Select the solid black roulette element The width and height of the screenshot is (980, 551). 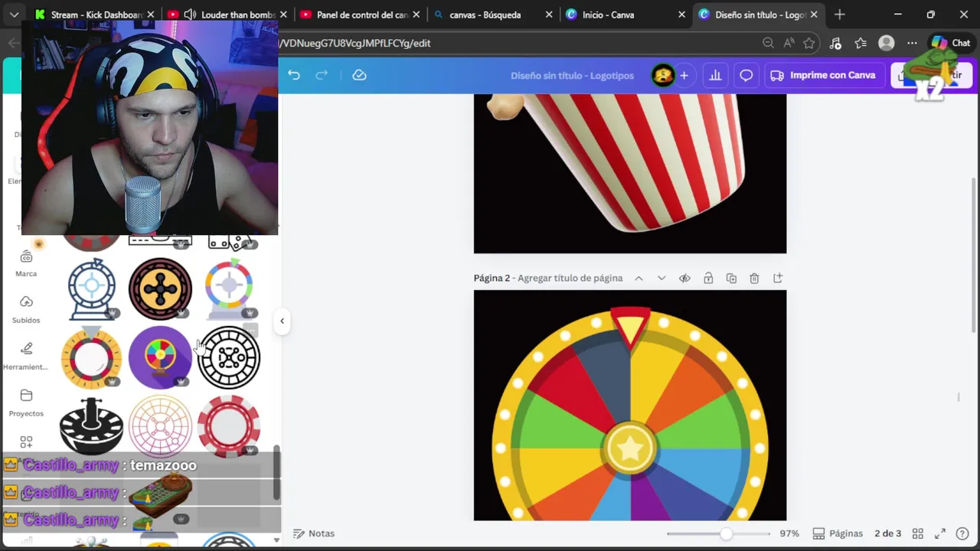92,425
